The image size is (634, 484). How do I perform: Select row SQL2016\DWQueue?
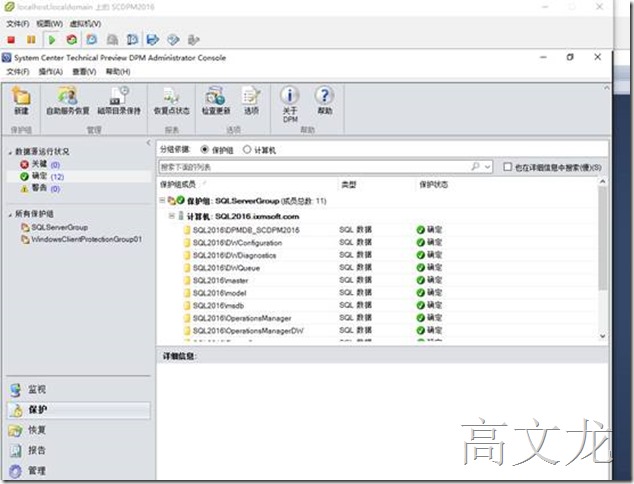coord(377,268)
